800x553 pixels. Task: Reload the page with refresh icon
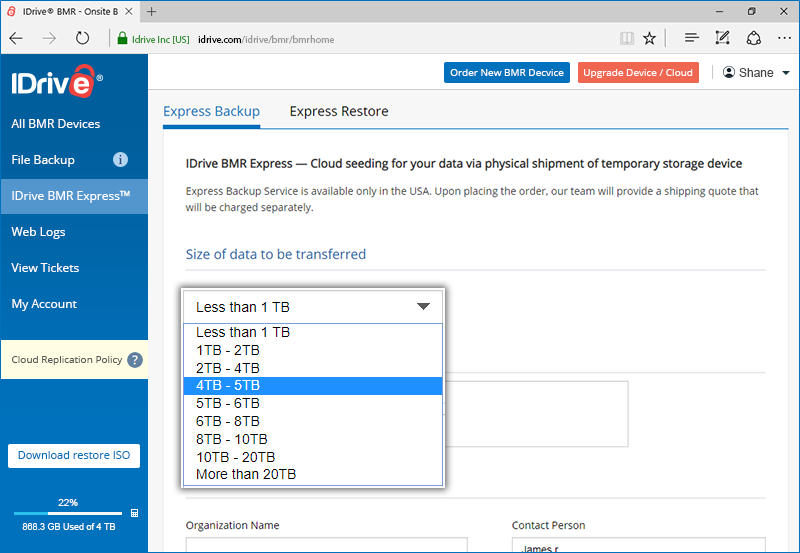coord(82,38)
